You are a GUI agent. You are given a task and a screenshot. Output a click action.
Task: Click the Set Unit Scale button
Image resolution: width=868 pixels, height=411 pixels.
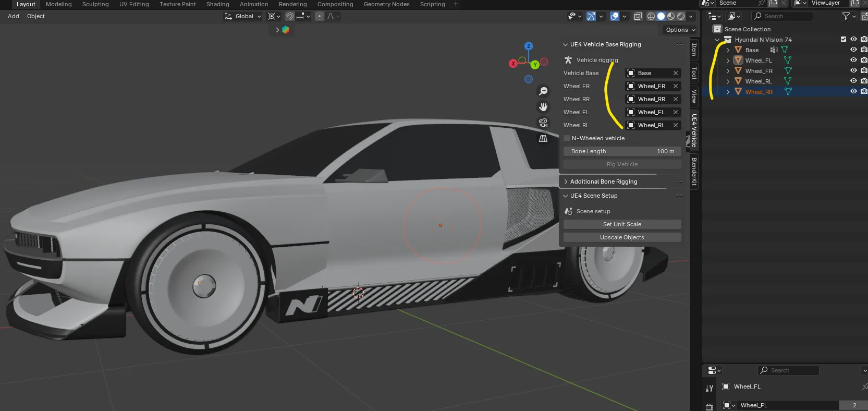622,224
